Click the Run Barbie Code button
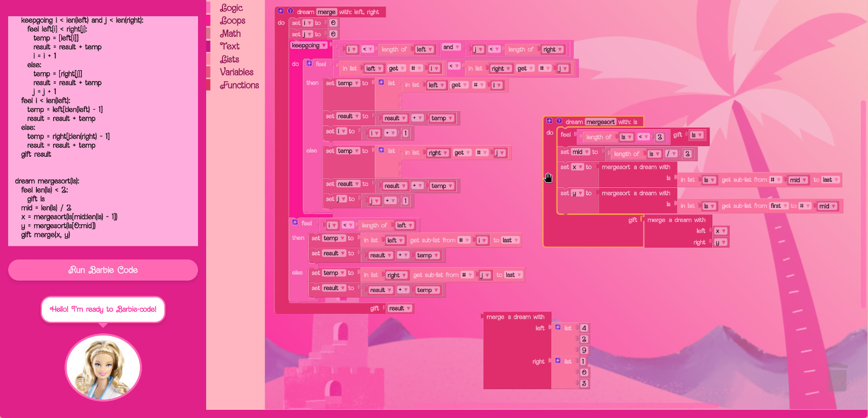 click(103, 270)
